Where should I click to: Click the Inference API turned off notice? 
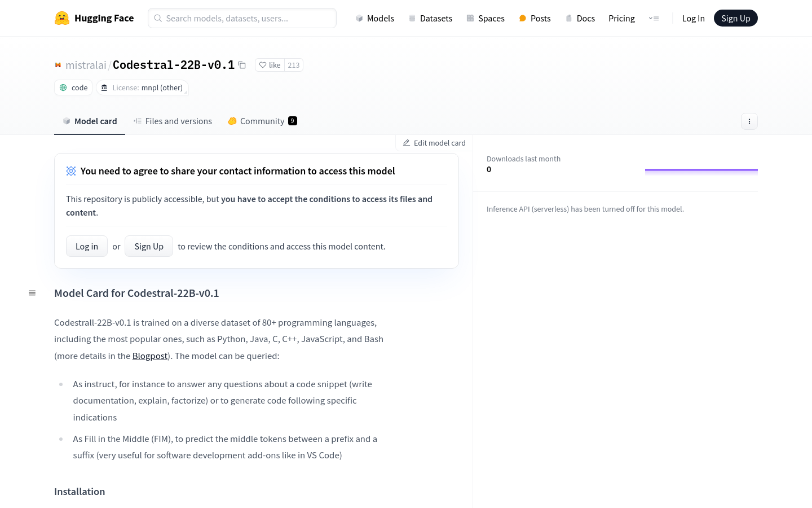585,209
